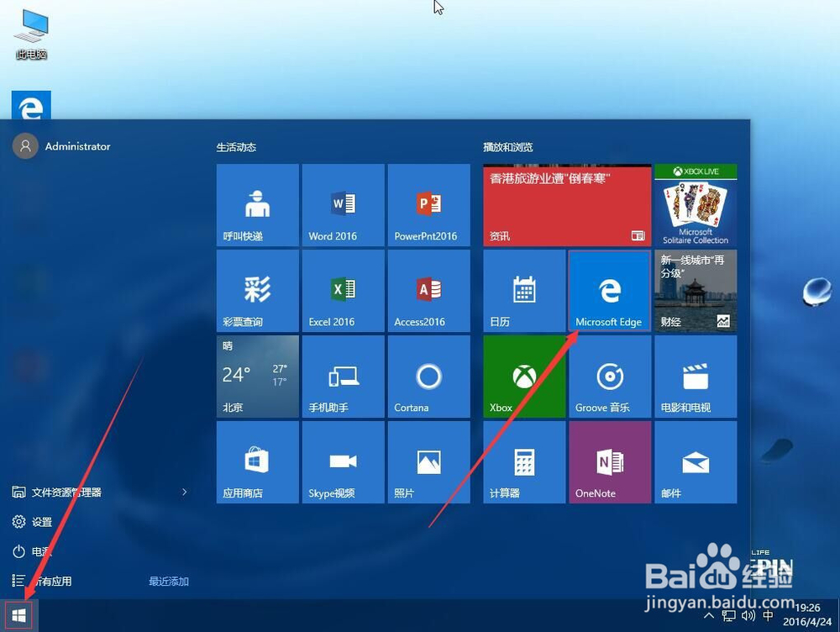Open the 财经 finance tile
Screen dimensions: 840x632
[696, 291]
